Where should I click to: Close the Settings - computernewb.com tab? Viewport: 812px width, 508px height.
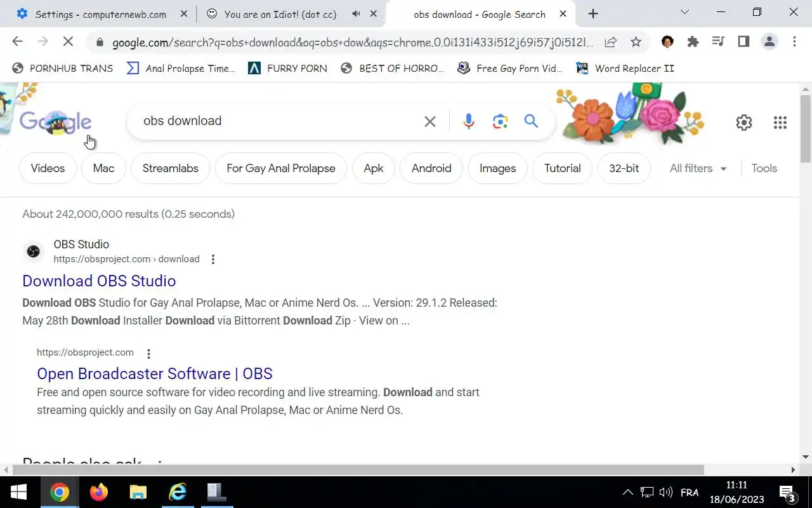(x=184, y=14)
